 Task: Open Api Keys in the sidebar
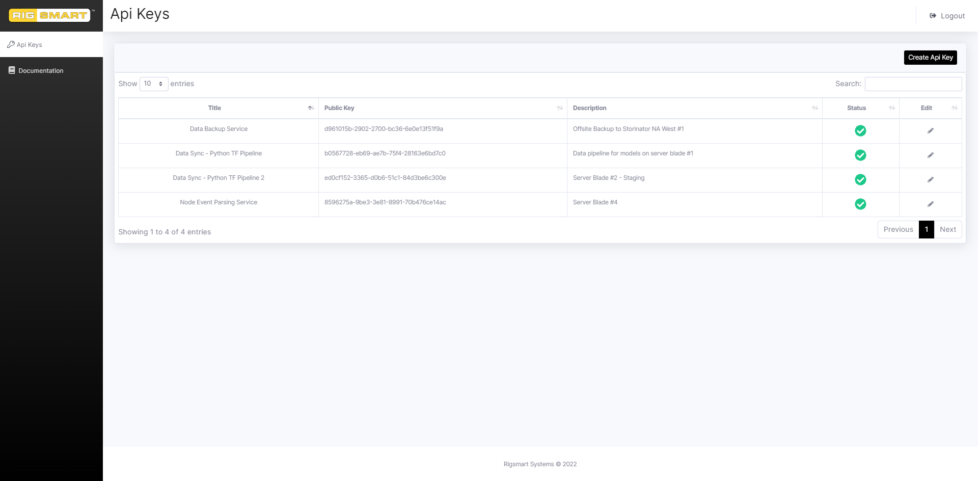click(x=30, y=45)
